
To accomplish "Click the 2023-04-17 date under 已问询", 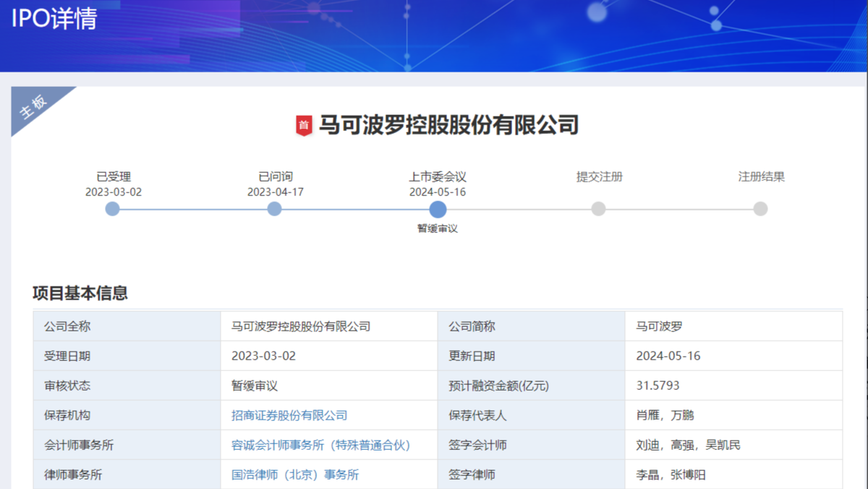I will [x=275, y=192].
